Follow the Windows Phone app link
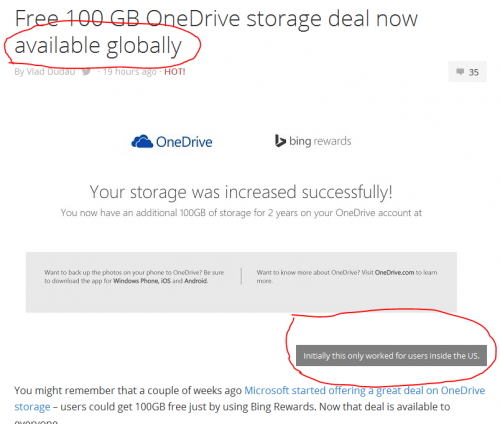 pos(136,281)
